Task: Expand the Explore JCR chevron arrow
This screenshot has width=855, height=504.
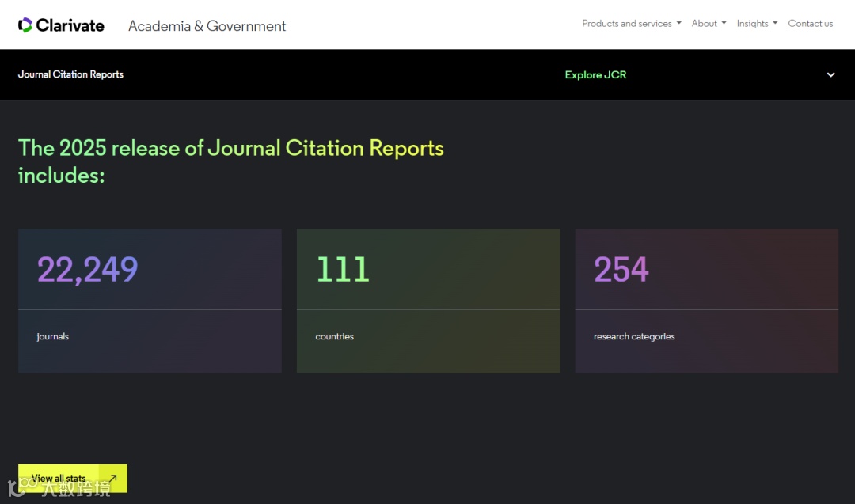Action: click(x=830, y=74)
